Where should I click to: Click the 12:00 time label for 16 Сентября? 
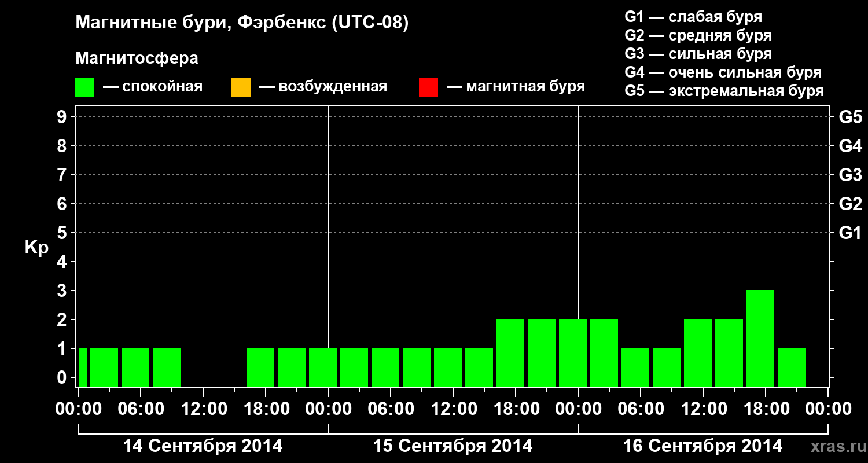point(703,409)
